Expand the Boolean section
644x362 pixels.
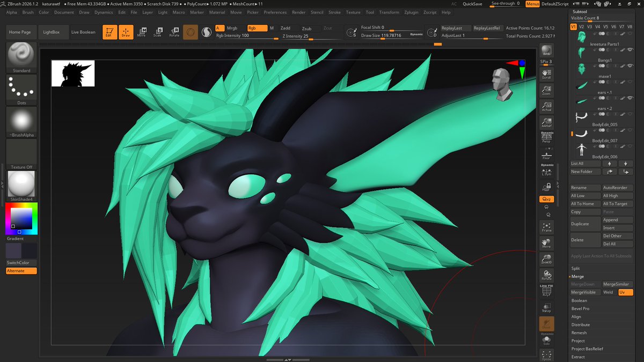pyautogui.click(x=579, y=300)
